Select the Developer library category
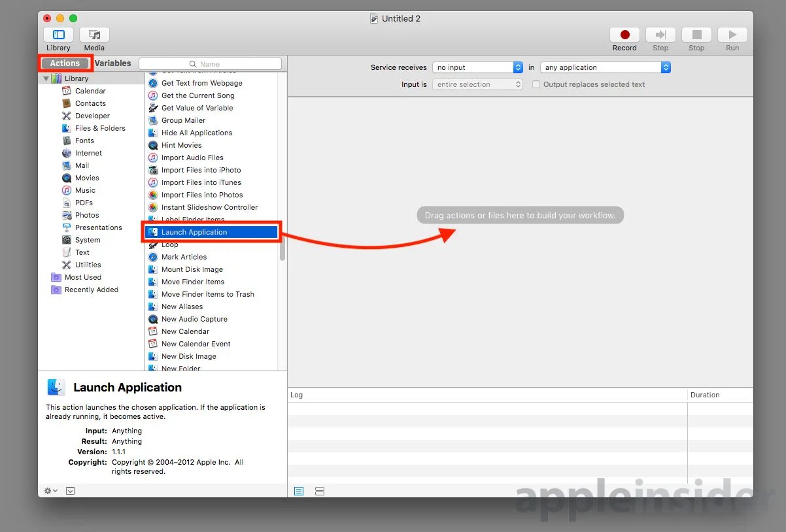The image size is (786, 532). 92,116
